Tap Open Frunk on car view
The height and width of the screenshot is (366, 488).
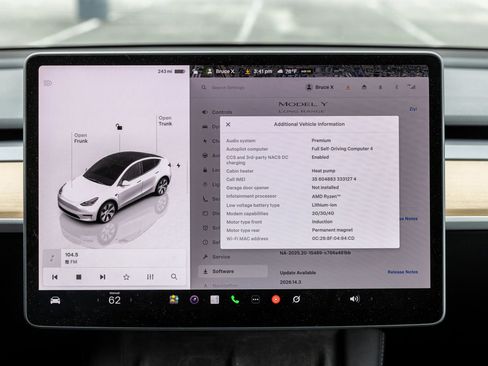click(81, 138)
